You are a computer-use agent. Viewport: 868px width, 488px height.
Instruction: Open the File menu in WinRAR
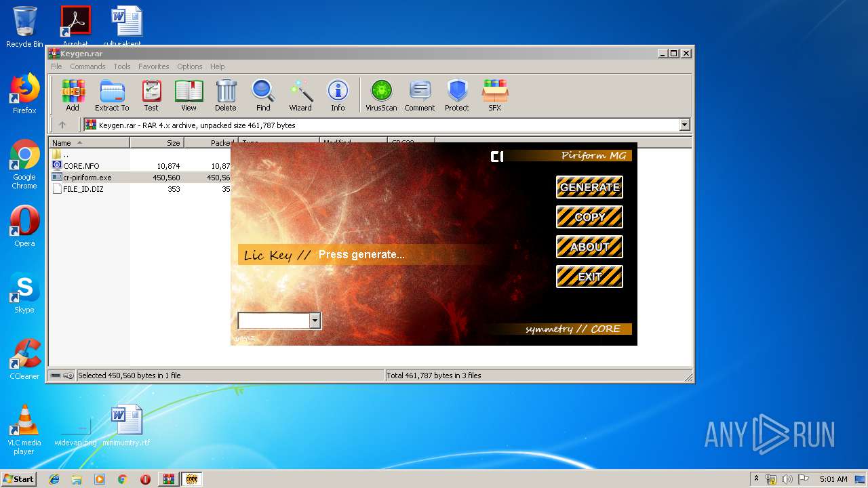56,66
